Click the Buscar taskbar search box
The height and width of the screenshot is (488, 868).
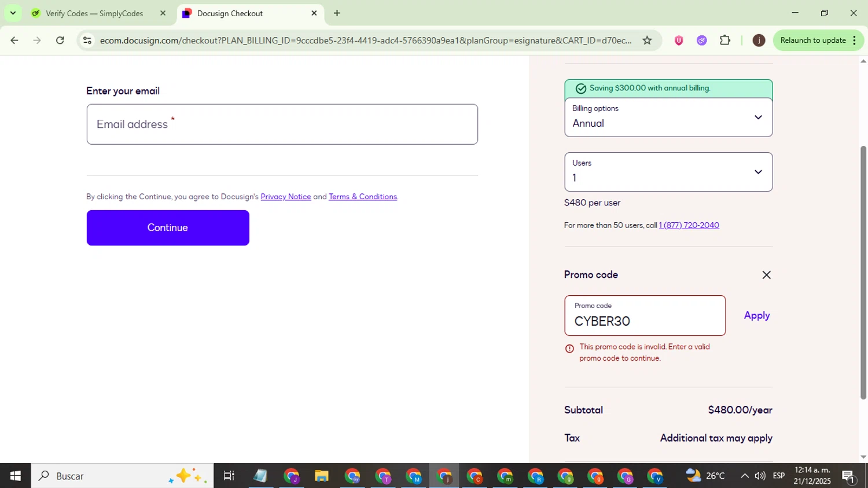122,476
